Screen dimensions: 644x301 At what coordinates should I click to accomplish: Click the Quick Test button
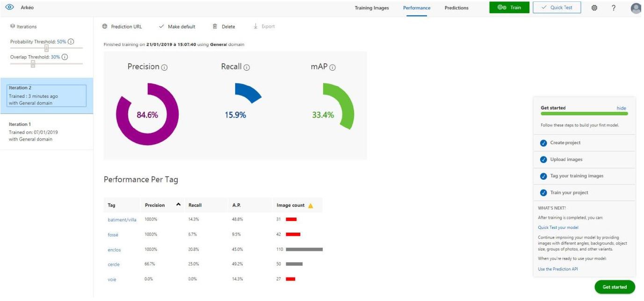(557, 7)
